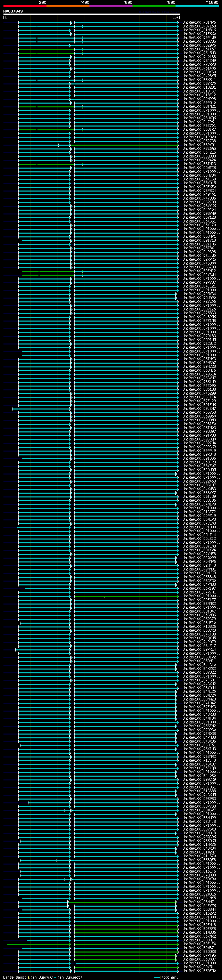222x980 pixels.
Task: Click the green alignment bar of B0EBF8
Action: tap(126, 929)
